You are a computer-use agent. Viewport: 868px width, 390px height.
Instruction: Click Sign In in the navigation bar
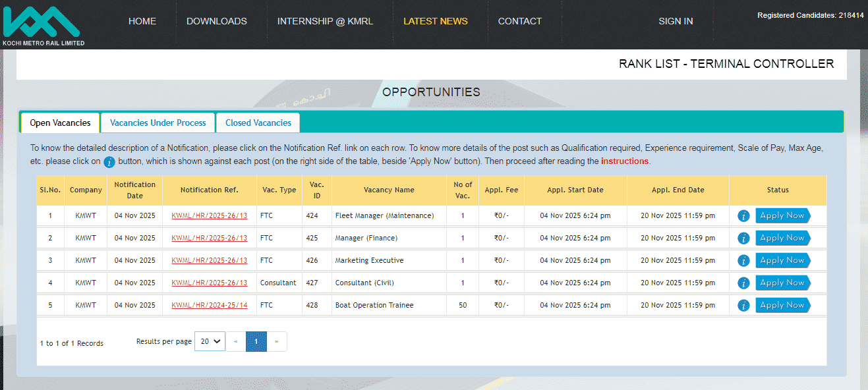coord(676,21)
